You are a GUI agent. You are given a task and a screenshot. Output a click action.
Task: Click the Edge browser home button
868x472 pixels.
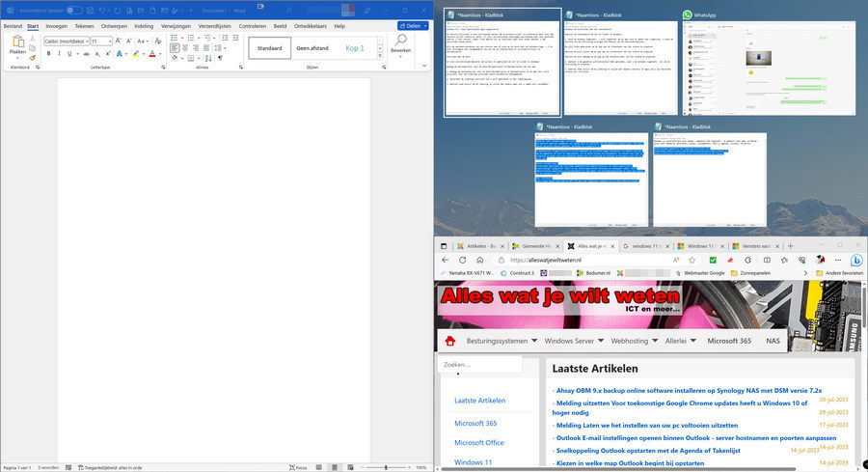pos(480,260)
